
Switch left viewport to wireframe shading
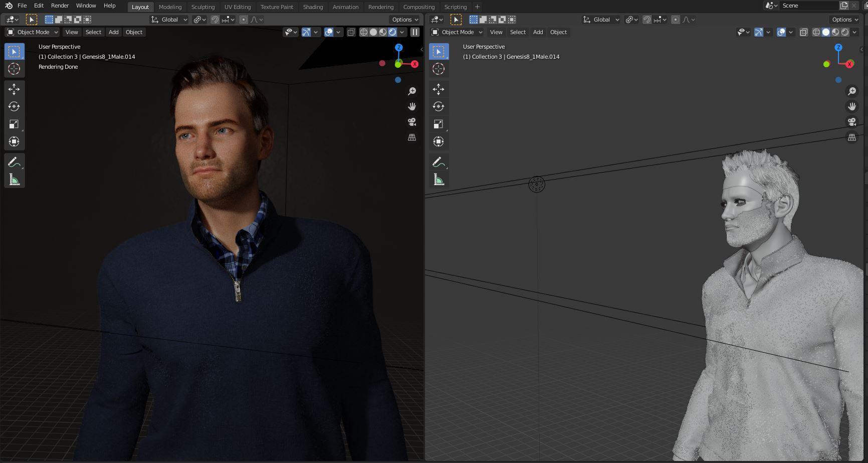[x=364, y=32]
